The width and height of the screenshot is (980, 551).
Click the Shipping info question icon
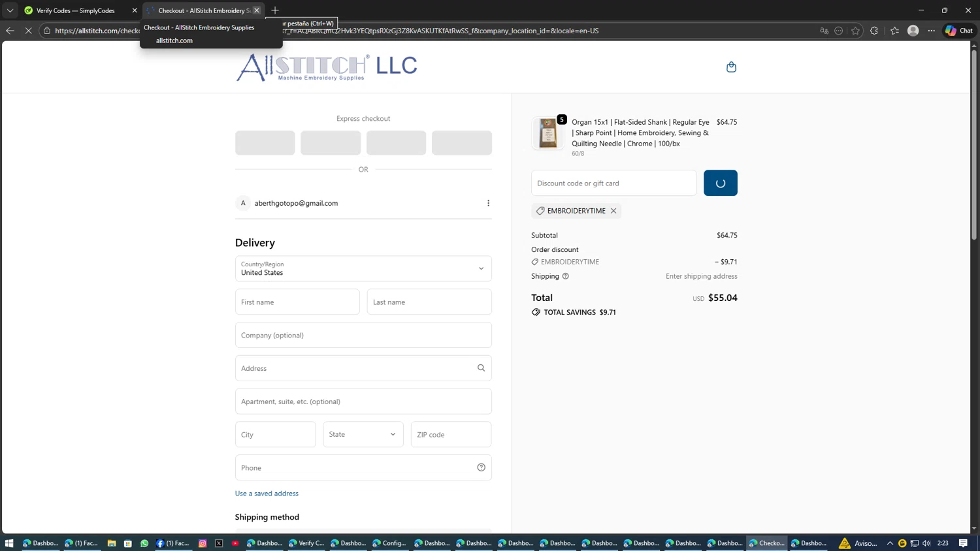pos(566,276)
